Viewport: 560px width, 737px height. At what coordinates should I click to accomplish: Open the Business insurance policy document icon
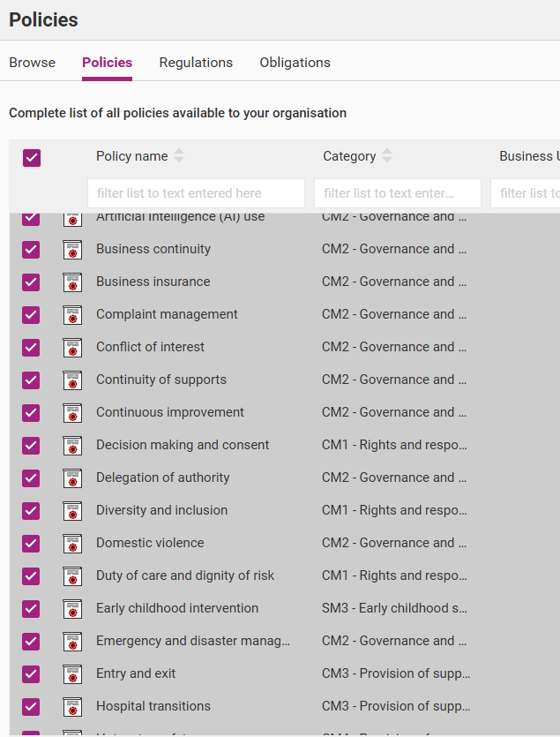pyautogui.click(x=72, y=282)
